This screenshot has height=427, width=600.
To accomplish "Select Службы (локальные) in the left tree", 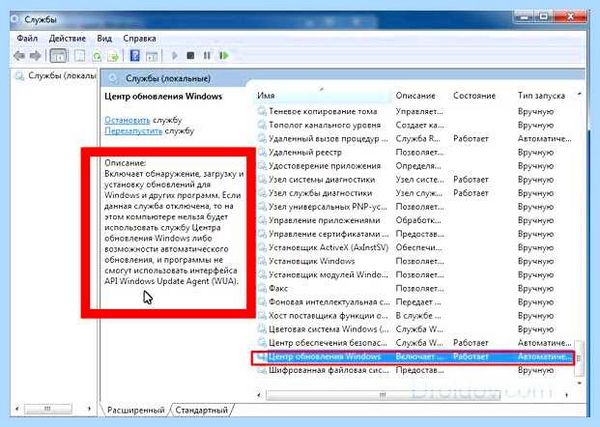I will pos(62,76).
